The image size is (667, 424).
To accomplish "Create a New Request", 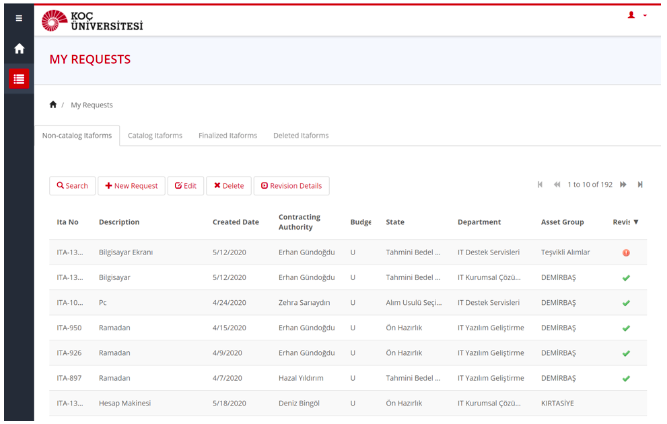I will pyautogui.click(x=131, y=186).
